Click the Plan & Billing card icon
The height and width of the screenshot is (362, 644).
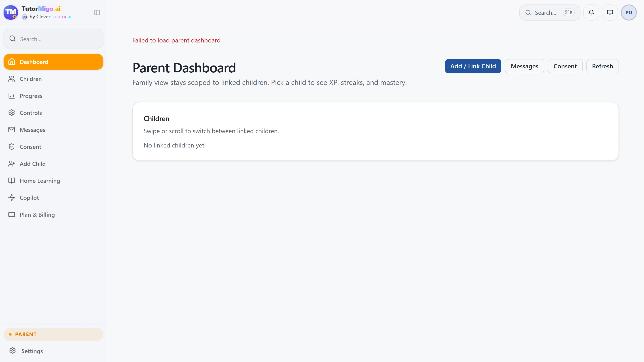point(12,215)
